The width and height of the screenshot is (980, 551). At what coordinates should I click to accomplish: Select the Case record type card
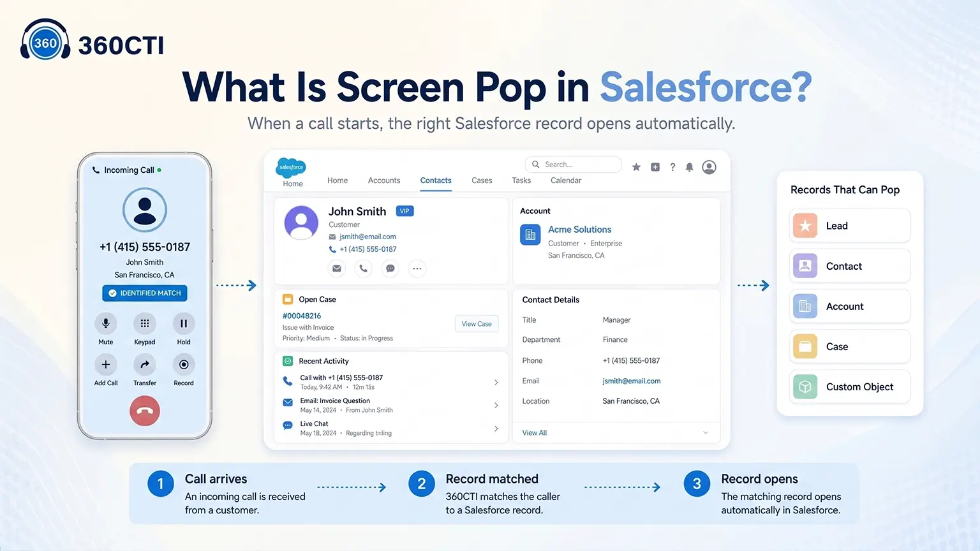click(x=850, y=346)
